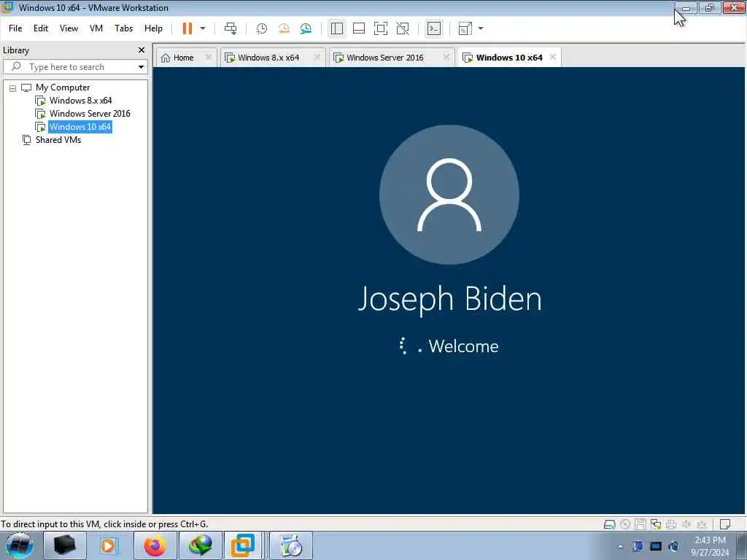Image resolution: width=747 pixels, height=560 pixels.
Task: Open the Tabs menu
Action: (x=124, y=28)
